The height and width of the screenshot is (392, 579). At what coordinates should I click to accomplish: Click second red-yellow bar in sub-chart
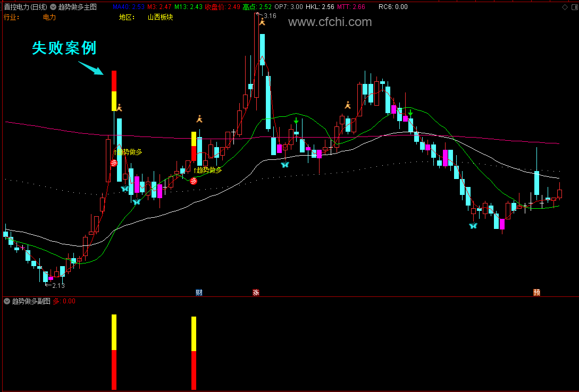(x=194, y=353)
